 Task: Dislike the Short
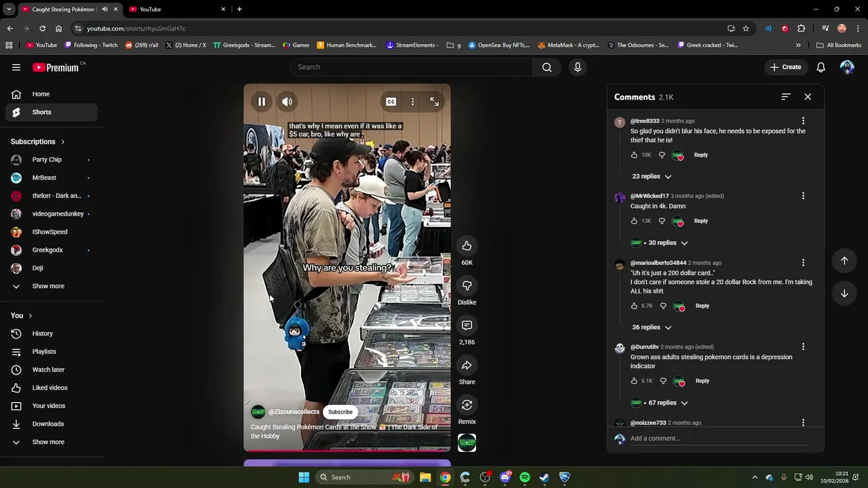[x=467, y=285]
